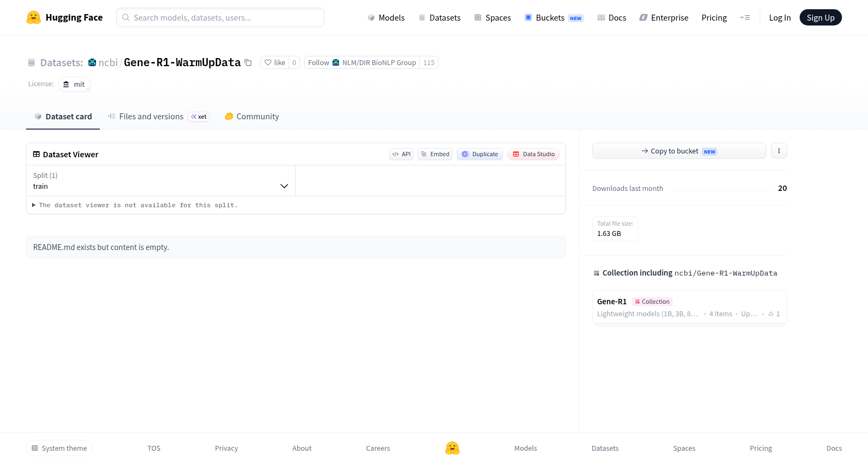This screenshot has height=467, width=868.
Task: Open the navigation overflow menu icon
Action: click(x=745, y=17)
